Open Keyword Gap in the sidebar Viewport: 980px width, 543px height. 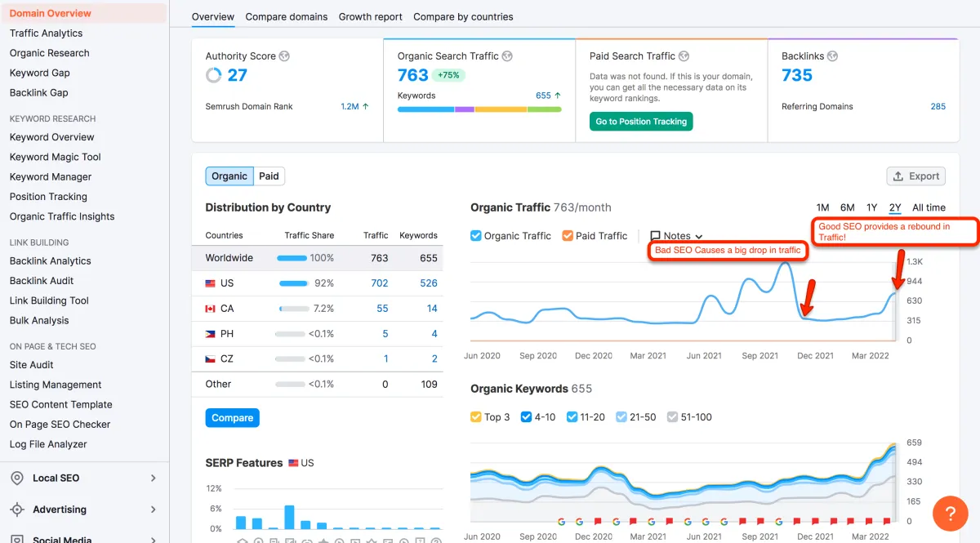point(39,73)
